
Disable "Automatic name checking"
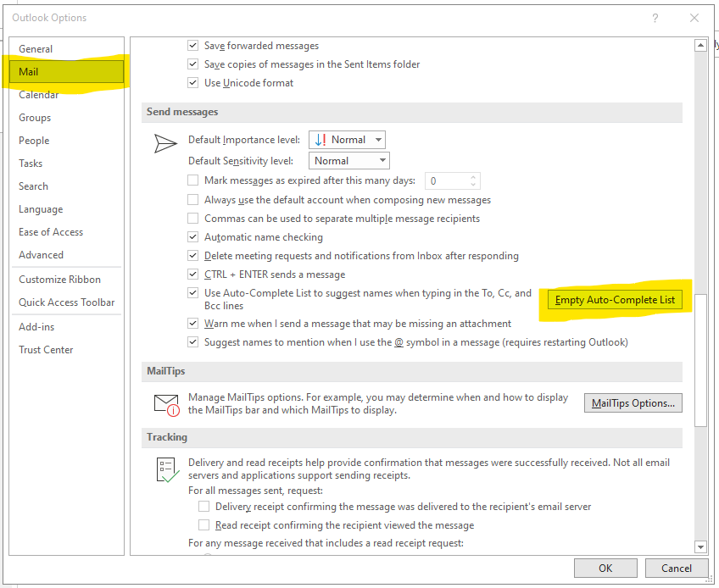click(x=192, y=237)
